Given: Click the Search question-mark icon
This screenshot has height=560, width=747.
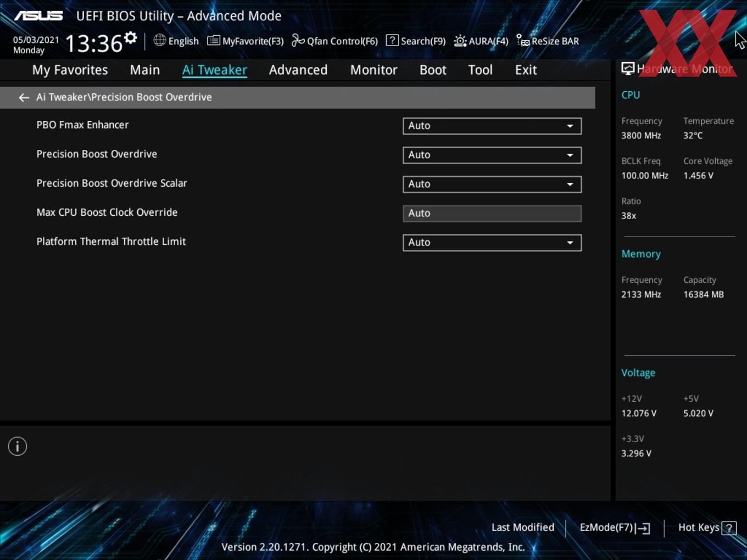Looking at the screenshot, I should point(392,40).
